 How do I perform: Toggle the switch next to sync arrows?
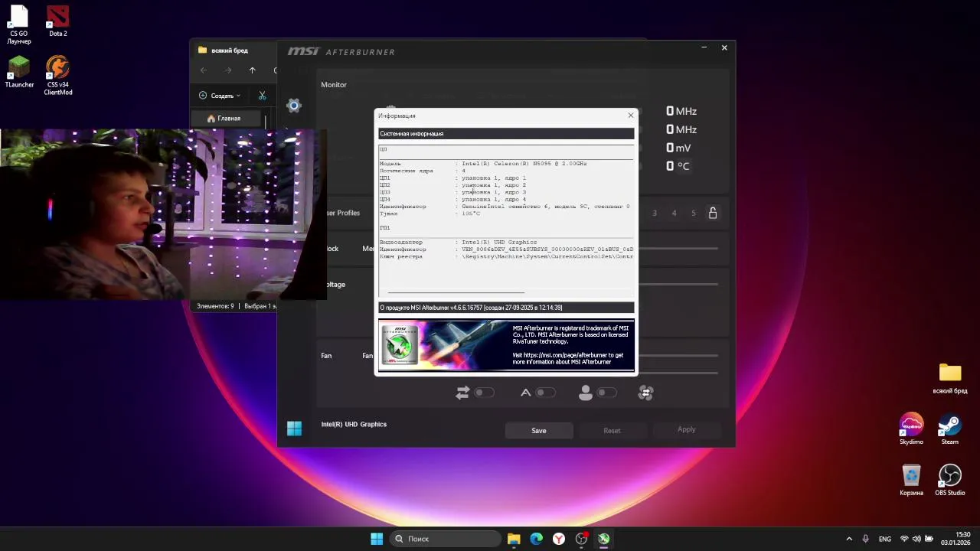(x=484, y=393)
